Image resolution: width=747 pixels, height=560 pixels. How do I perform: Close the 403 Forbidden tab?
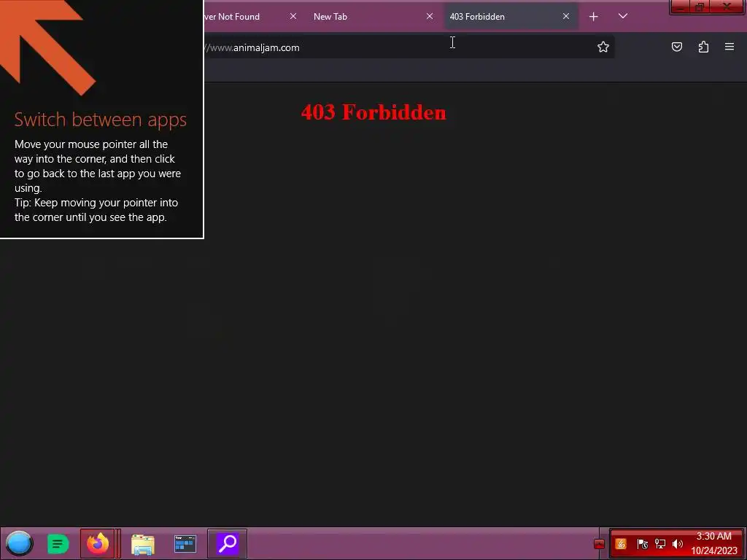pos(566,16)
